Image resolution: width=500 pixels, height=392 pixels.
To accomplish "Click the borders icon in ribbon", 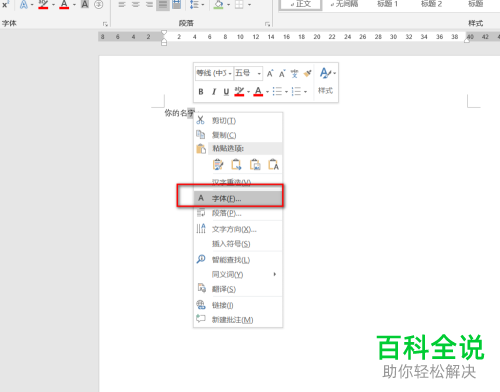I will (x=239, y=5).
